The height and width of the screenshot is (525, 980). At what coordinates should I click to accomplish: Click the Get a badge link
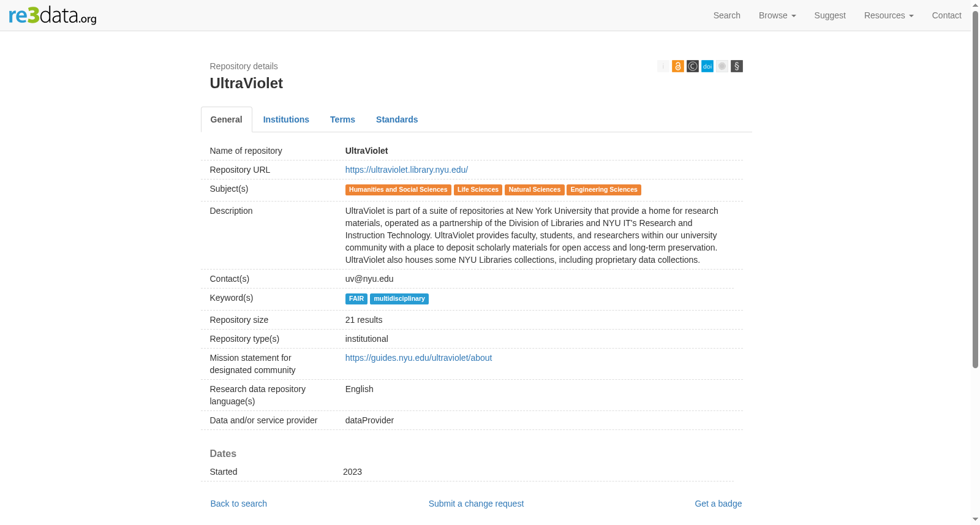tap(718, 504)
